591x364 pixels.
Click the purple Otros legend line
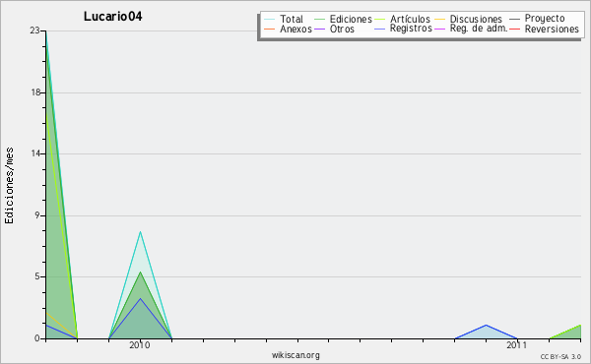point(319,29)
